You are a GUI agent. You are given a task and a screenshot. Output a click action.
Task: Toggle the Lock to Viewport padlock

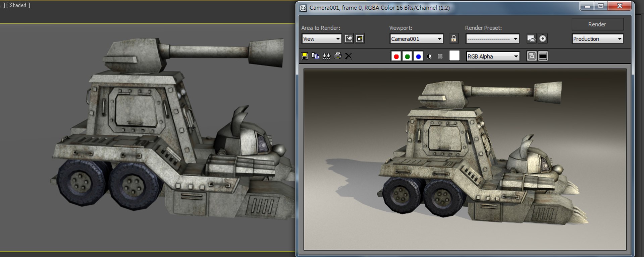[453, 39]
